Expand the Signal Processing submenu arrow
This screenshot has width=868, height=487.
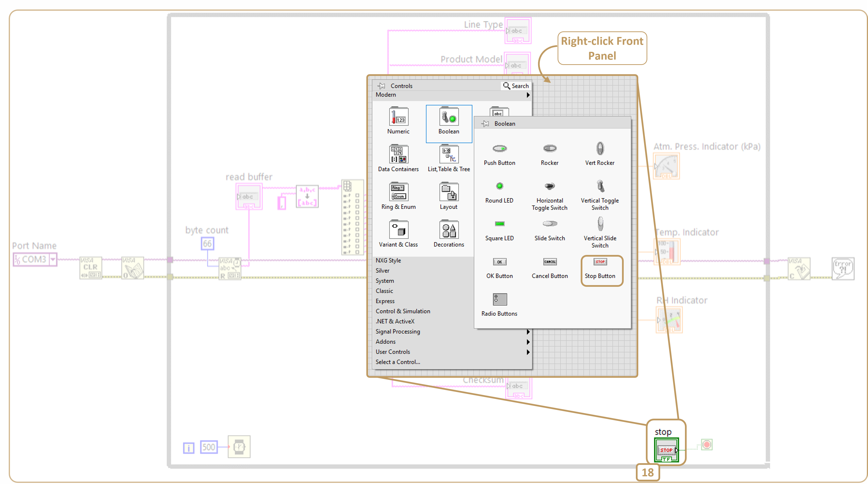[528, 332]
